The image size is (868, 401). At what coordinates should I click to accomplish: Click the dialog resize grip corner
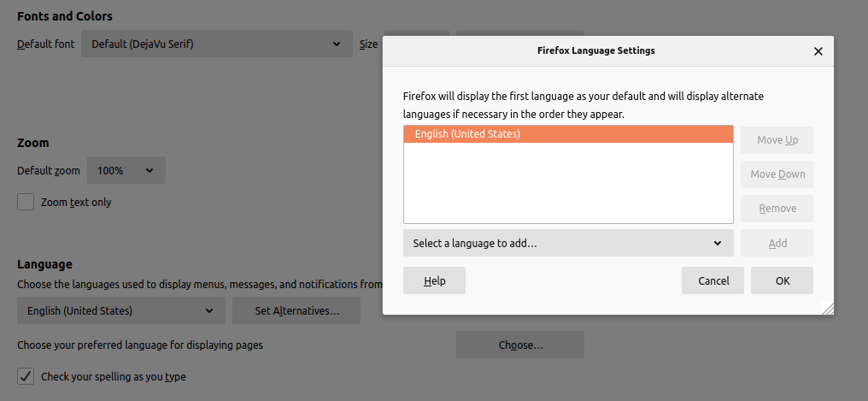pyautogui.click(x=828, y=309)
